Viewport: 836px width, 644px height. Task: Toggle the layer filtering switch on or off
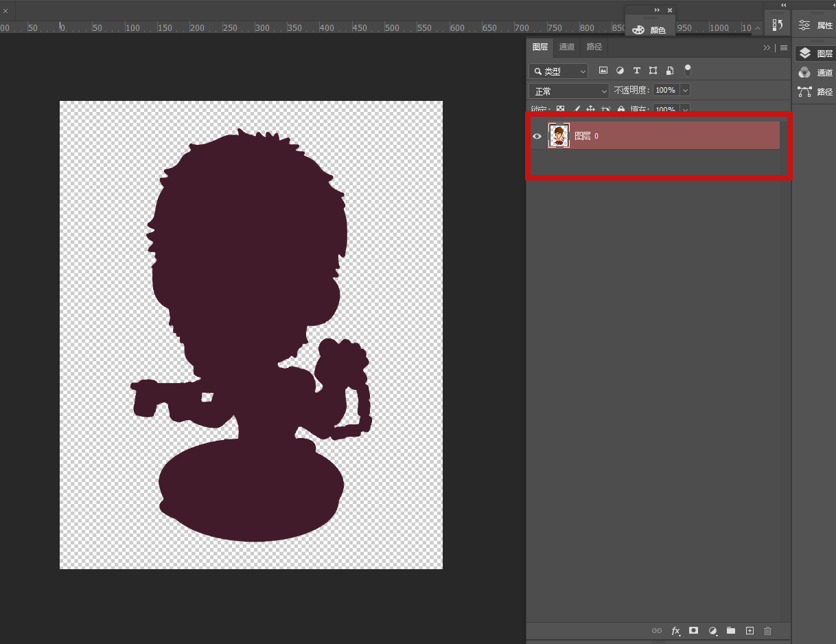pyautogui.click(x=688, y=69)
